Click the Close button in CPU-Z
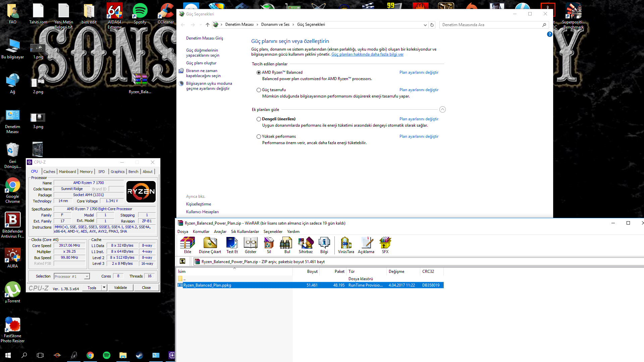This screenshot has width=644, height=362. coord(146,288)
